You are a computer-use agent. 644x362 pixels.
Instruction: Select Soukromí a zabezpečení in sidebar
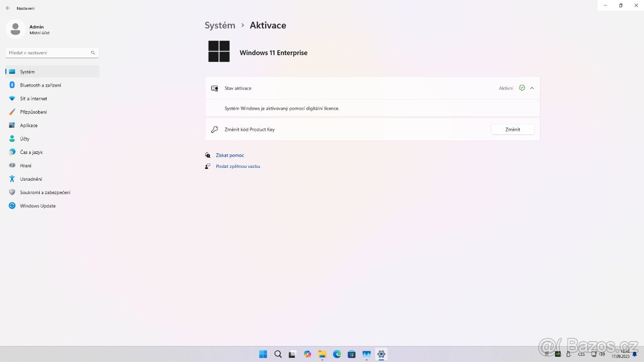(x=45, y=193)
